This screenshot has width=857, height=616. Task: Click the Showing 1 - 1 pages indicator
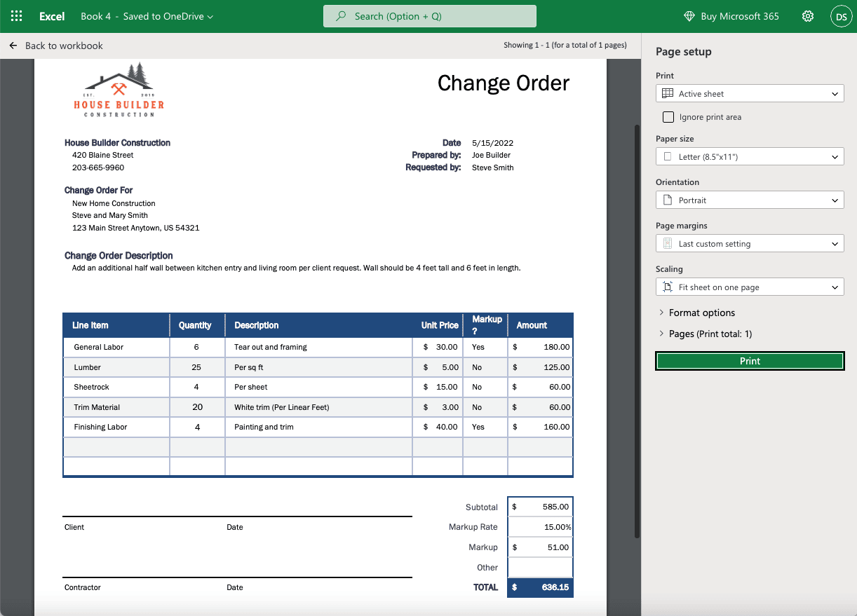click(x=565, y=45)
